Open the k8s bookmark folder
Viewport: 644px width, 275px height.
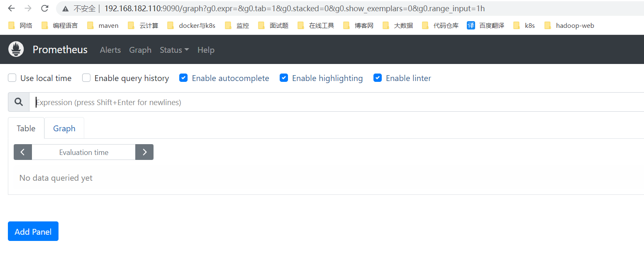(x=524, y=26)
